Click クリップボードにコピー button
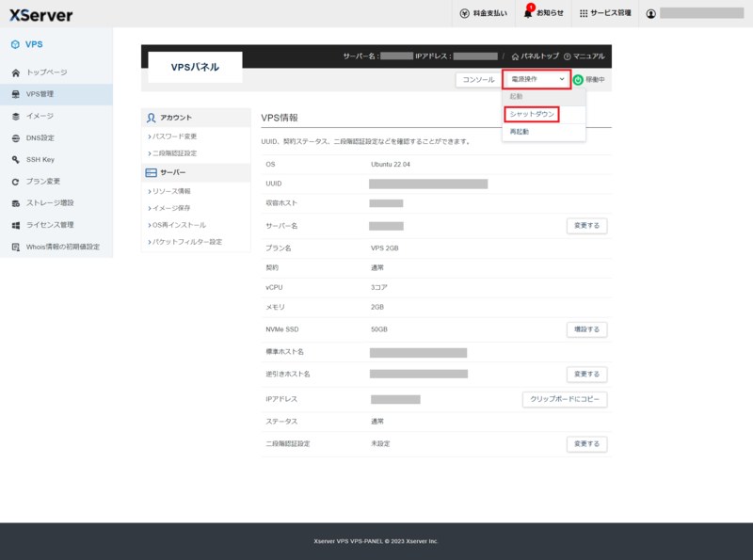Image resolution: width=753 pixels, height=560 pixels. [x=565, y=399]
